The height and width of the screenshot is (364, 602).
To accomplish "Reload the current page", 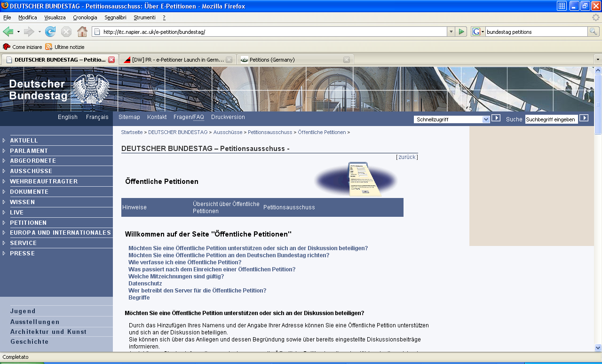I will click(x=50, y=32).
